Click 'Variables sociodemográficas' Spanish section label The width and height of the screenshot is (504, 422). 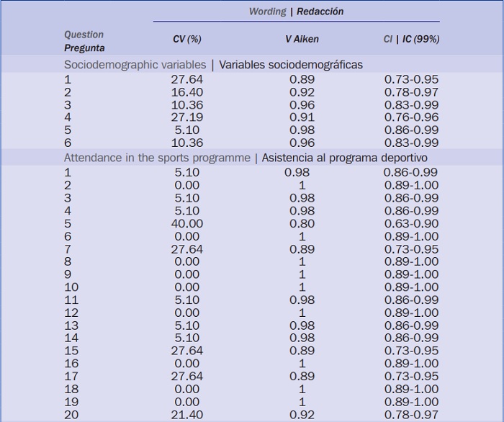point(291,65)
